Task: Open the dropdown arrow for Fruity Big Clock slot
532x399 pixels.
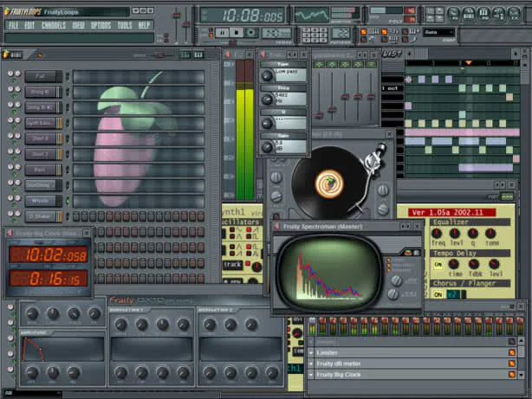Action: 311,375
